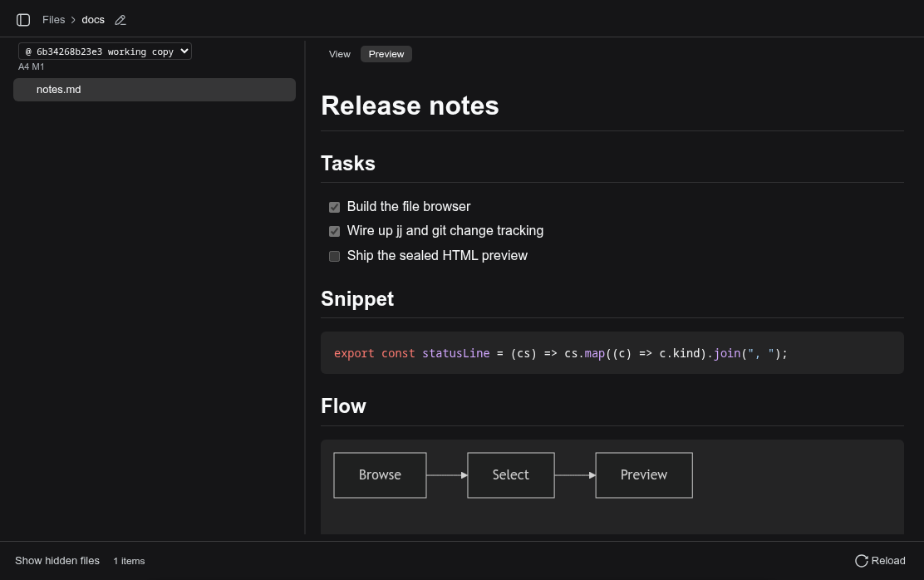The height and width of the screenshot is (580, 924).
Task: Click the A4 M1 status text
Action: 32,66
